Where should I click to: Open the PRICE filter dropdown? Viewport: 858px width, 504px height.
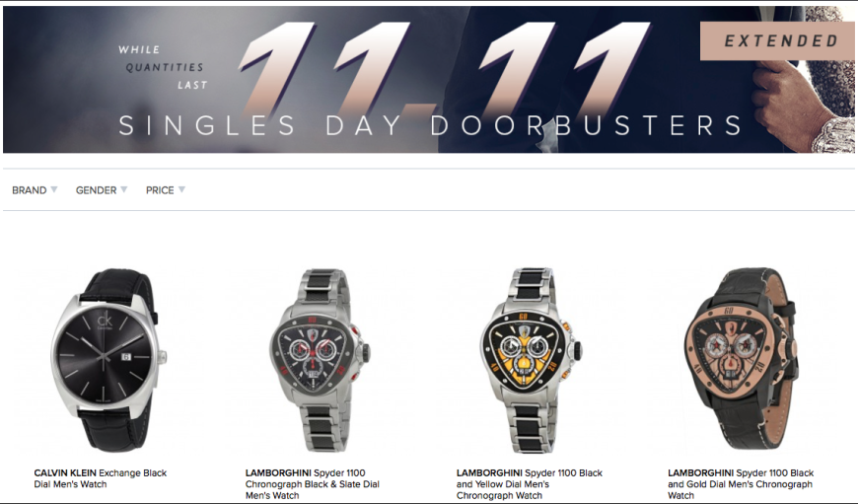coord(166,190)
